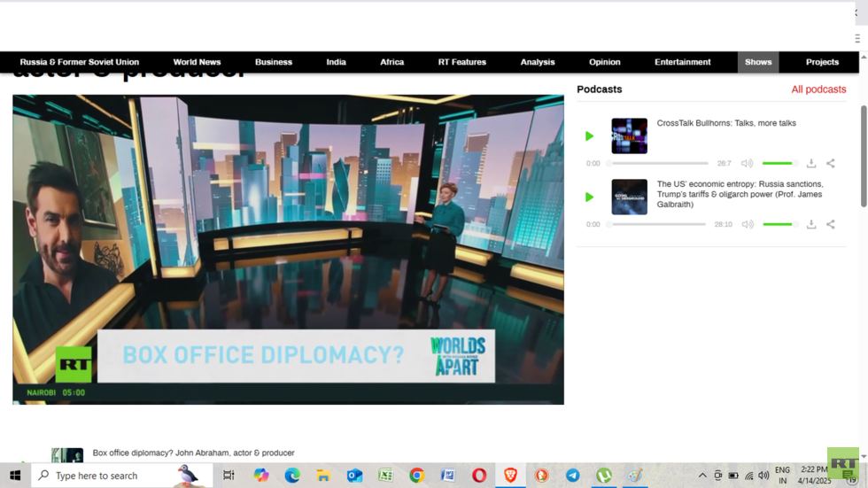Screen dimensions: 868x488
Task: Open Outlook from the taskbar
Action: [354, 476]
